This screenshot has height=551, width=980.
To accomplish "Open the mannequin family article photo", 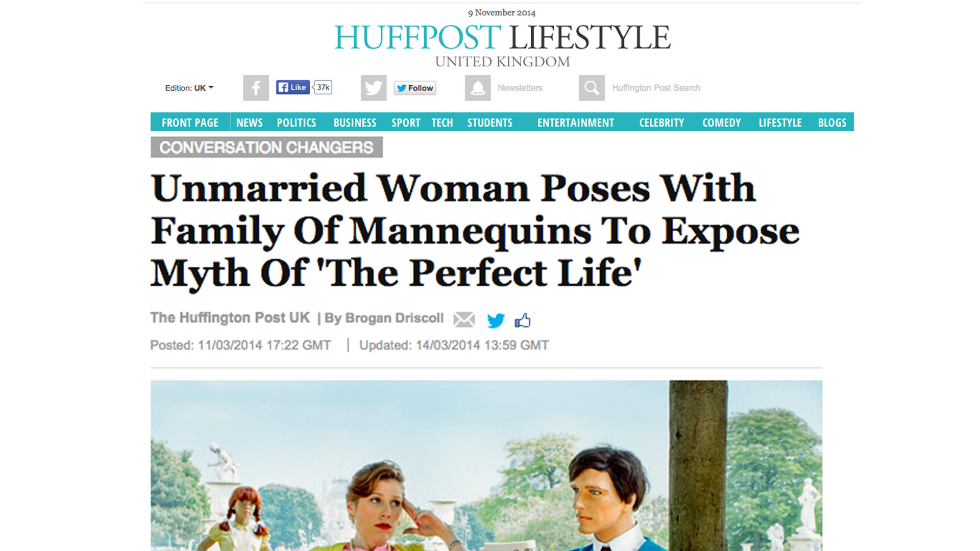I will tap(486, 465).
